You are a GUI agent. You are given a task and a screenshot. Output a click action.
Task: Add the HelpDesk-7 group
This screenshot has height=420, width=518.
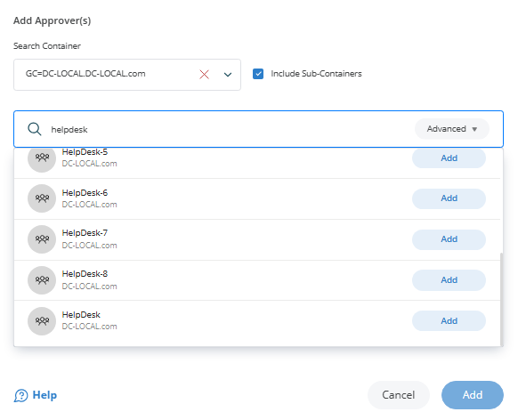449,239
